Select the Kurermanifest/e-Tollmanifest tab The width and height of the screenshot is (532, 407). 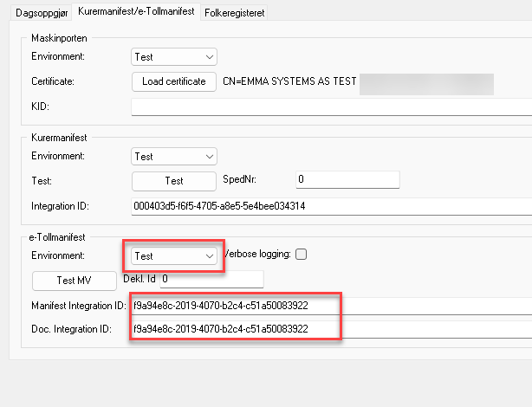134,12
